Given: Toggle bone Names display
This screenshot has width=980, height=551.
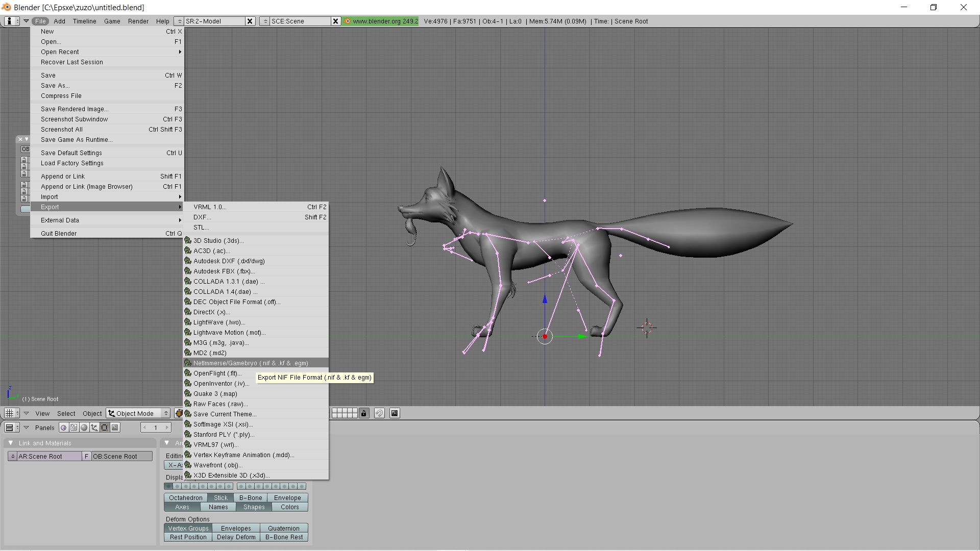Looking at the screenshot, I should tap(218, 507).
